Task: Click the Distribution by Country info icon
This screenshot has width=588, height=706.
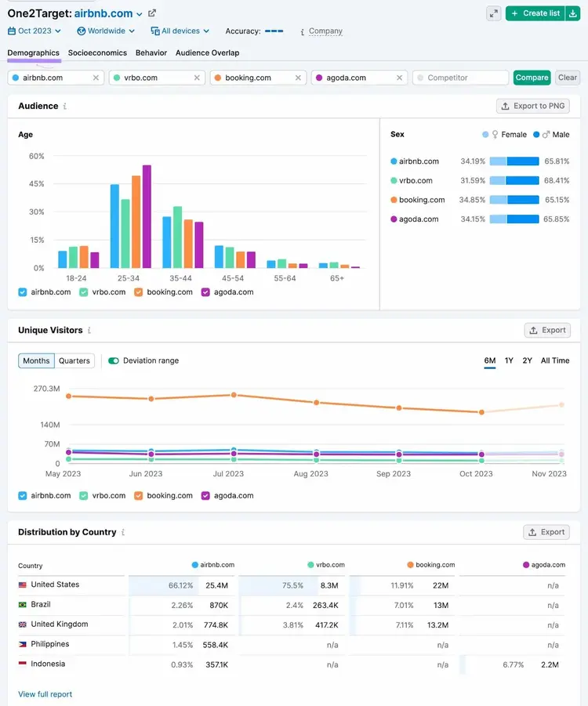Action: pyautogui.click(x=123, y=532)
